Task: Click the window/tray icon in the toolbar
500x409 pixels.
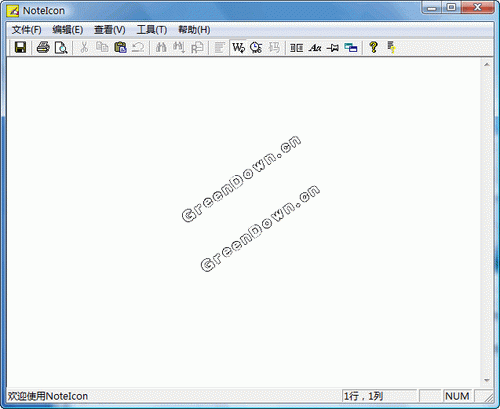Action: coord(351,47)
